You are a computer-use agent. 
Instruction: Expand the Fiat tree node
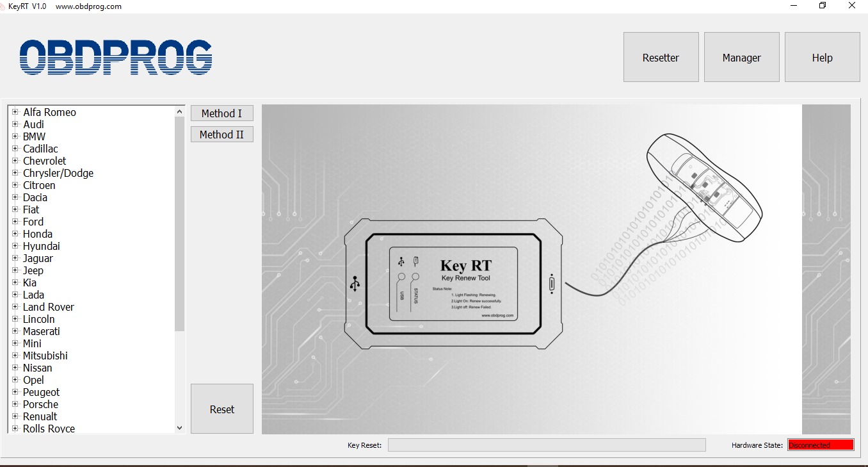click(x=15, y=209)
